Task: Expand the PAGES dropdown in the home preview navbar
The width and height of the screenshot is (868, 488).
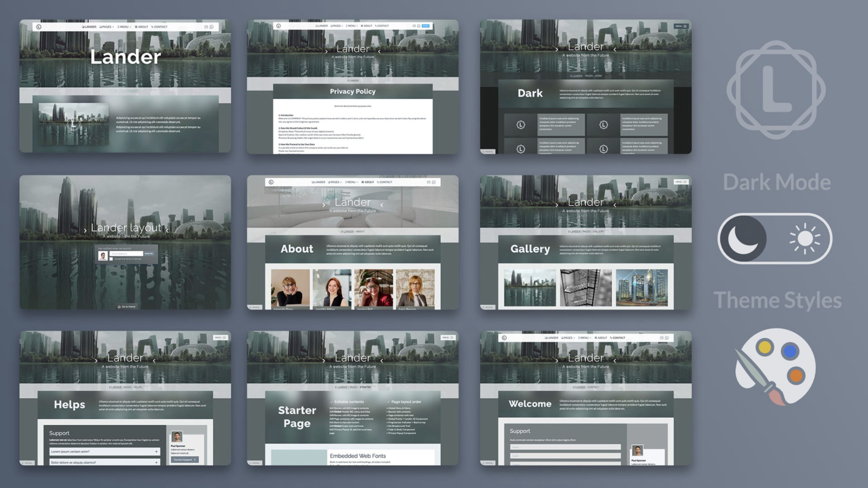Action: click(106, 27)
